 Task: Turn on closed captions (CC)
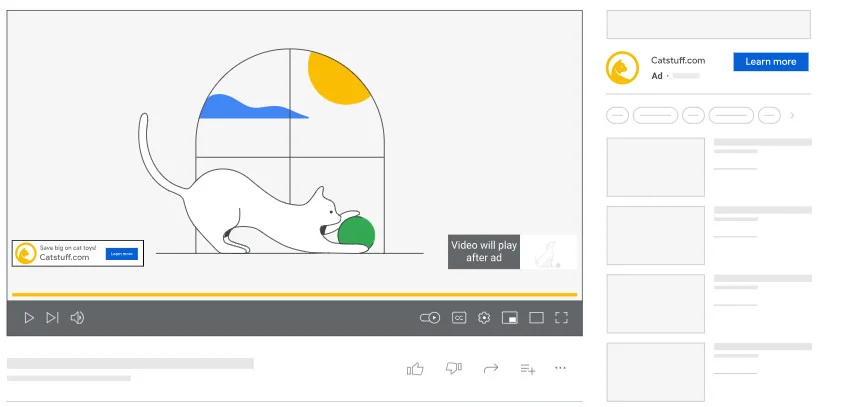pyautogui.click(x=459, y=318)
